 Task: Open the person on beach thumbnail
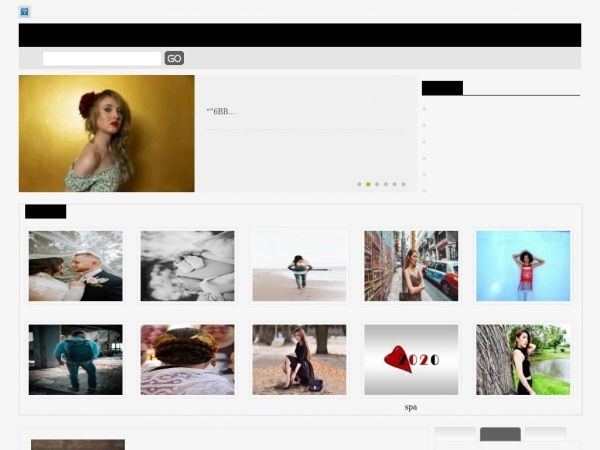299,266
